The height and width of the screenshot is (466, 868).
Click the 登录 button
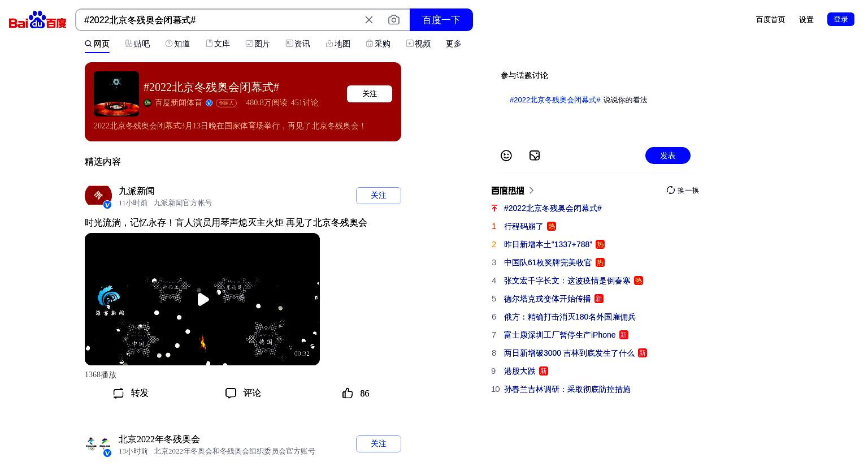coord(841,19)
